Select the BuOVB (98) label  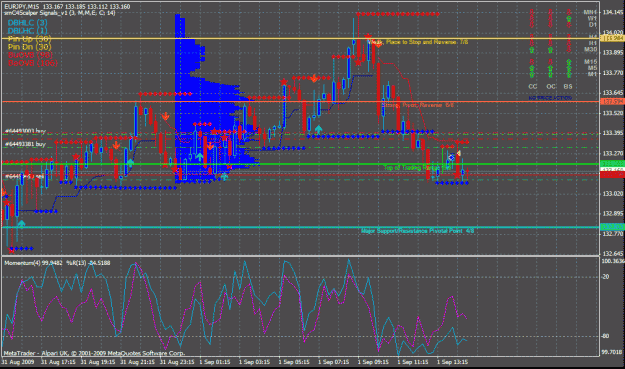tap(30, 55)
